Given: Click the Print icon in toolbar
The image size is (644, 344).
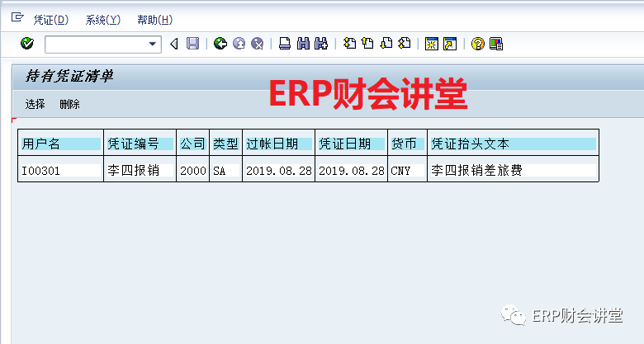Looking at the screenshot, I should pos(285,44).
